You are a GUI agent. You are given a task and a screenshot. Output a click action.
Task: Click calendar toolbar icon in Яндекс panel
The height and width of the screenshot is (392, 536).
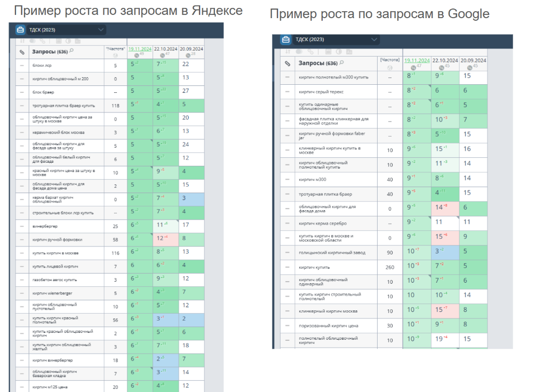[x=59, y=41]
